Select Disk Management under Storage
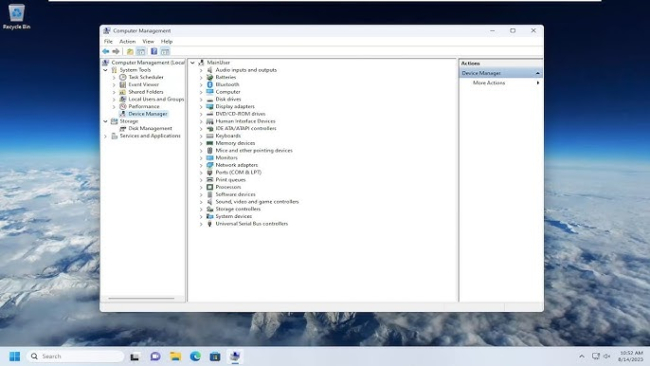Image resolution: width=650 pixels, height=366 pixels. pos(150,128)
